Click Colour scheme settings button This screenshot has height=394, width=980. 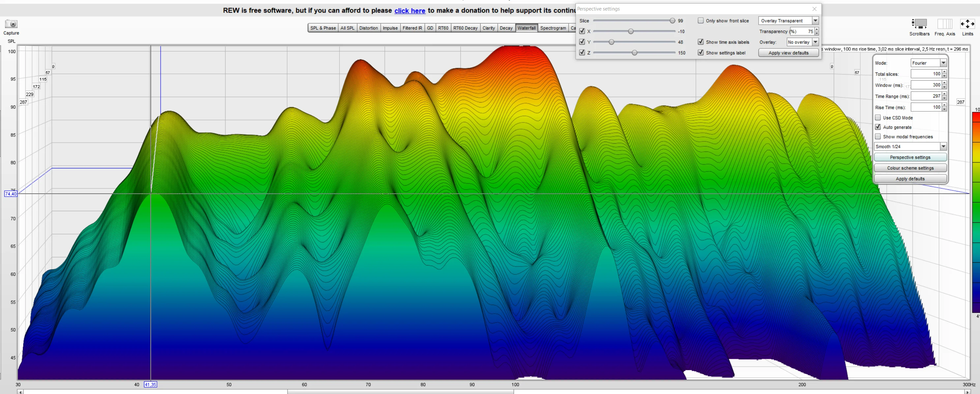[x=910, y=168]
